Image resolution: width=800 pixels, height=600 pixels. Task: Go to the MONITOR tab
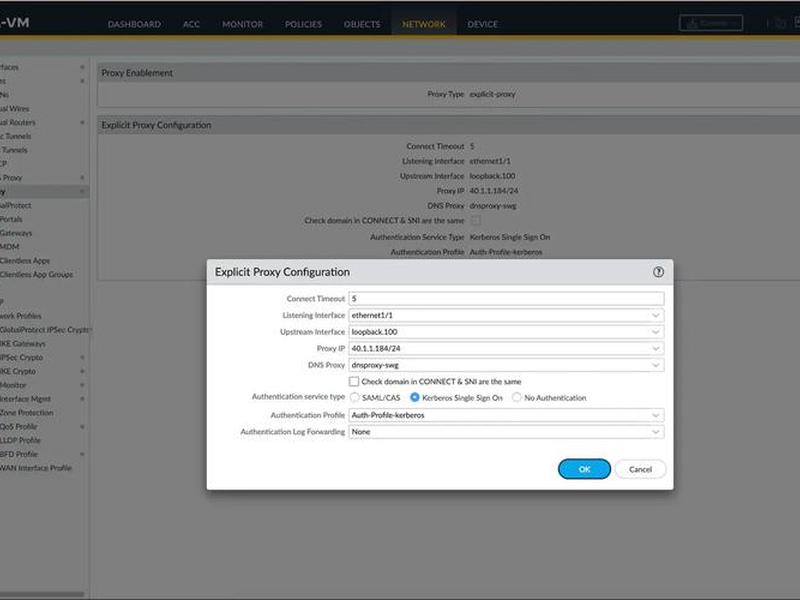pos(242,24)
